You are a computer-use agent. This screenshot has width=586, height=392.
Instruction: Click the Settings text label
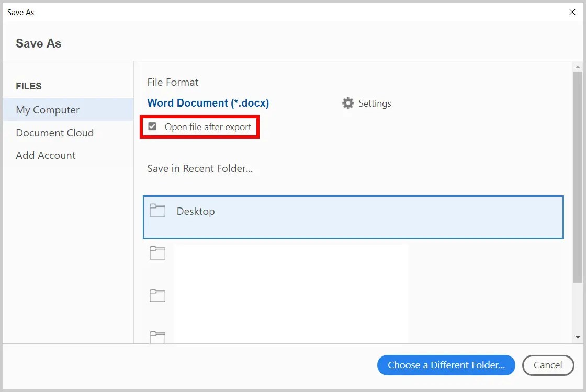point(374,103)
